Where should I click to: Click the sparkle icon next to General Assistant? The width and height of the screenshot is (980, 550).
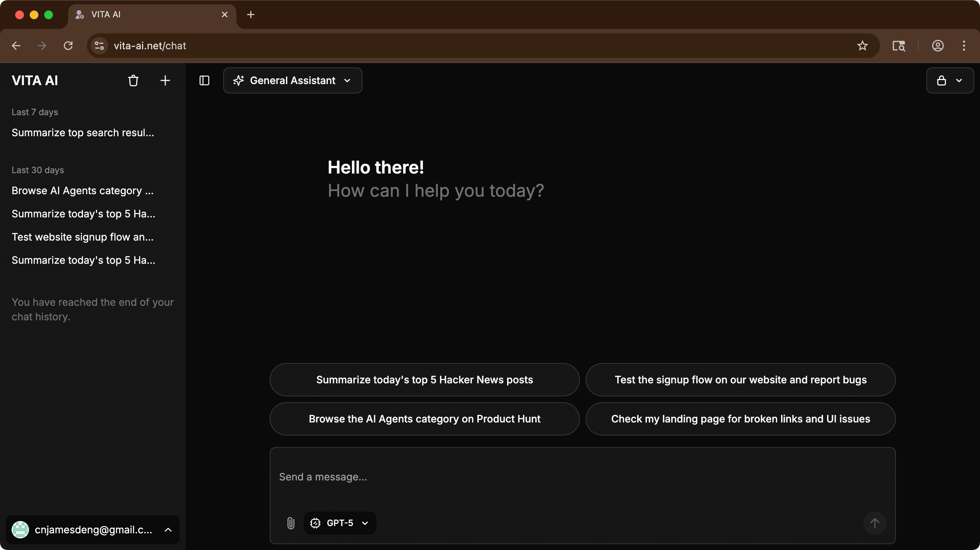(238, 80)
